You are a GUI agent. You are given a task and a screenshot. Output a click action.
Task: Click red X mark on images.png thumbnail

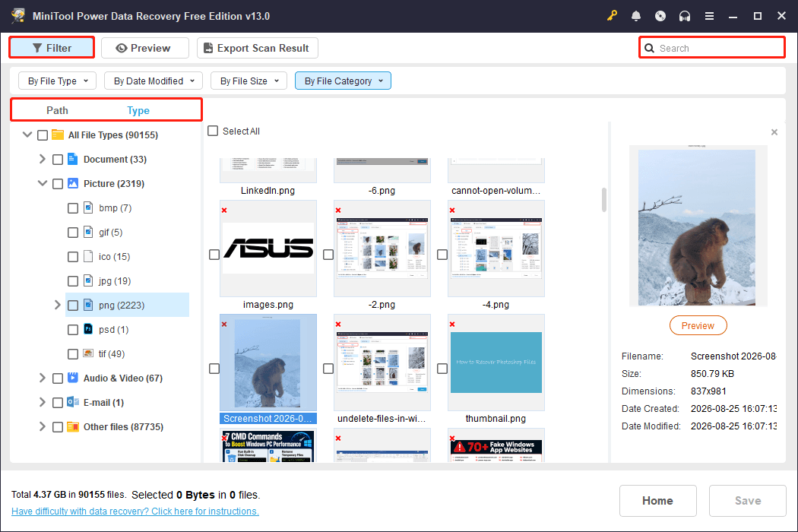[224, 211]
